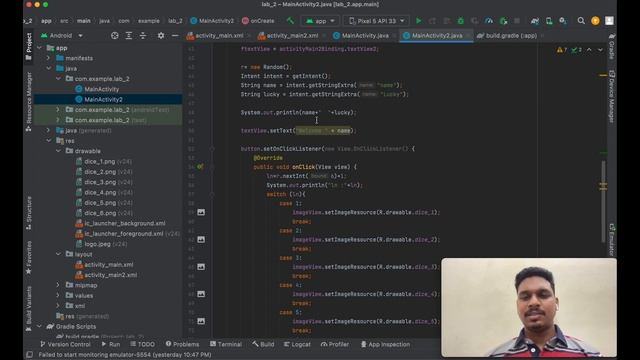Image resolution: width=640 pixels, height=360 pixels.
Task: Expand the mipmap folder
Action: click(x=58, y=285)
